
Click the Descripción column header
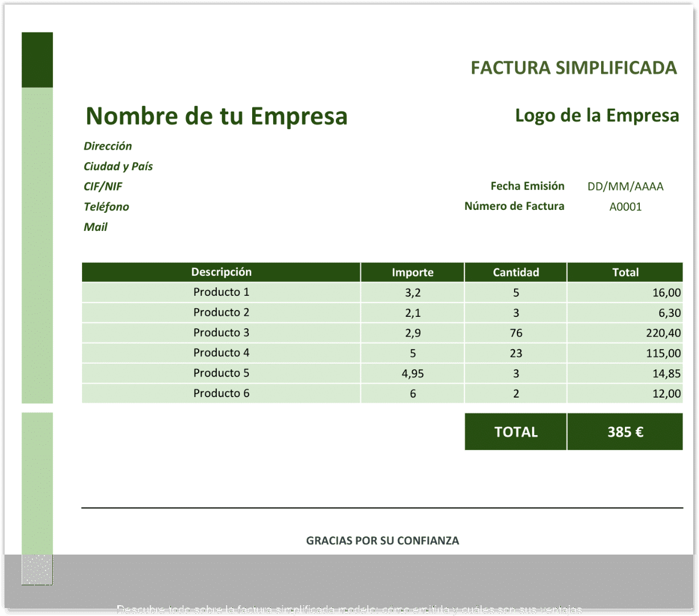coord(221,272)
